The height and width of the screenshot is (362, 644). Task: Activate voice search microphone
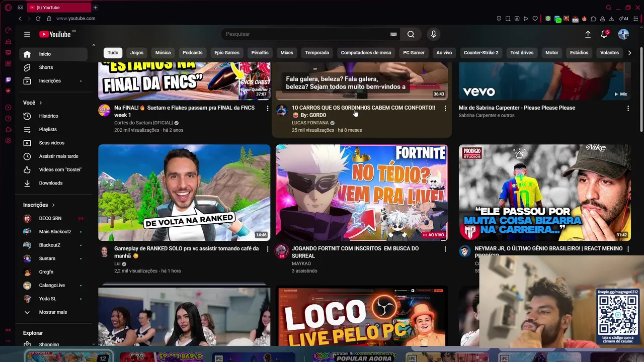click(x=434, y=34)
